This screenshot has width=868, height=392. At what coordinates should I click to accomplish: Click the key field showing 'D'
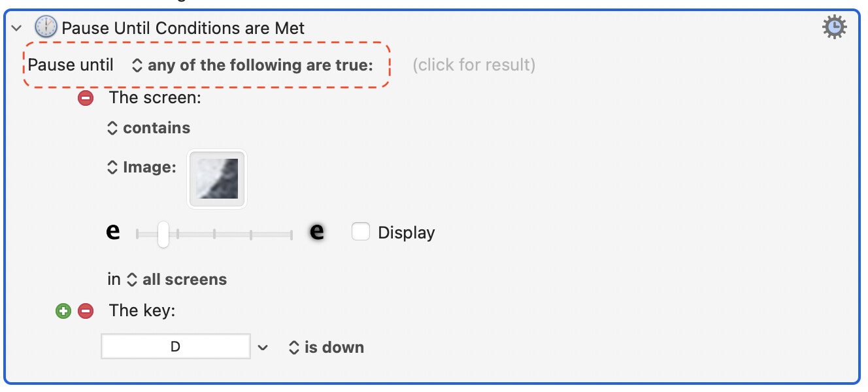point(175,347)
